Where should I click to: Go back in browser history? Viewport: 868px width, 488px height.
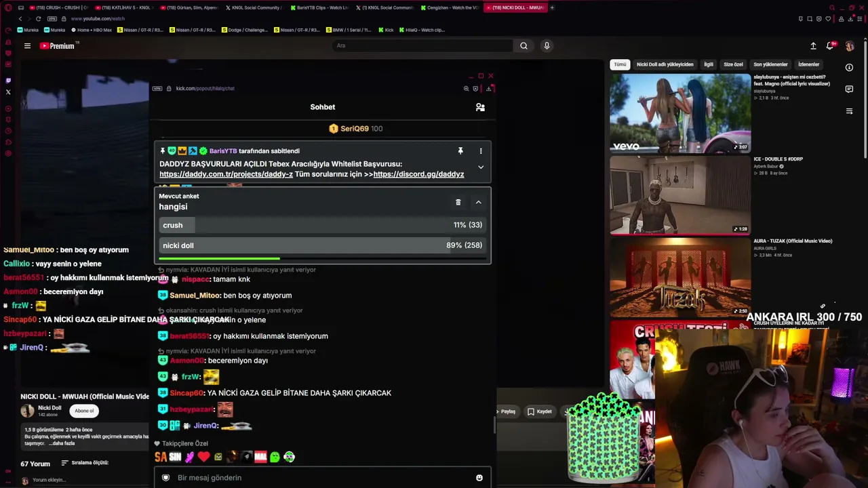tap(20, 18)
